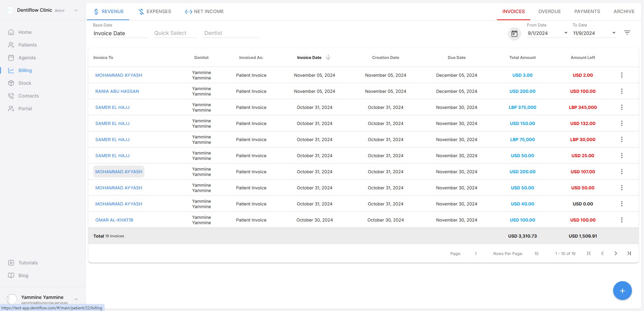Click the Tutorials play icon in sidebar

tap(11, 263)
